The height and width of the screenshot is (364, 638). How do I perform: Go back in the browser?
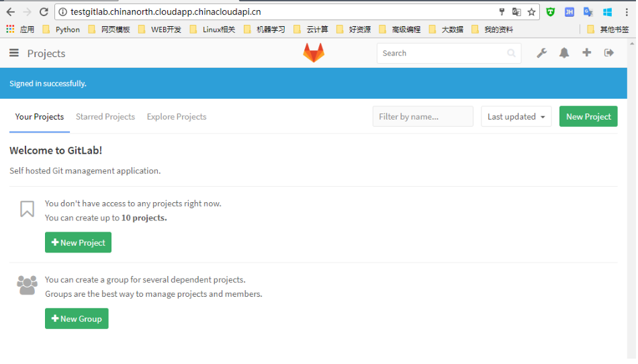point(11,12)
